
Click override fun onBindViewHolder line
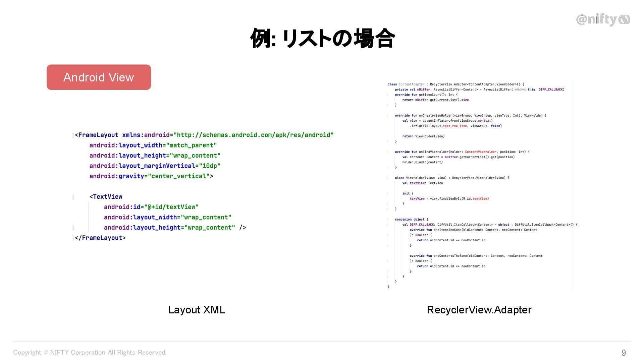pos(462,152)
